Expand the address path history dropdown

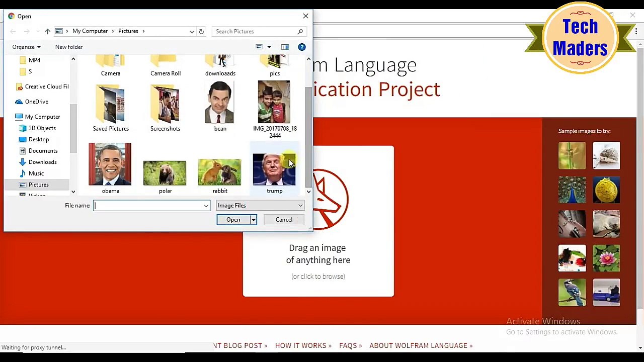coord(192,31)
